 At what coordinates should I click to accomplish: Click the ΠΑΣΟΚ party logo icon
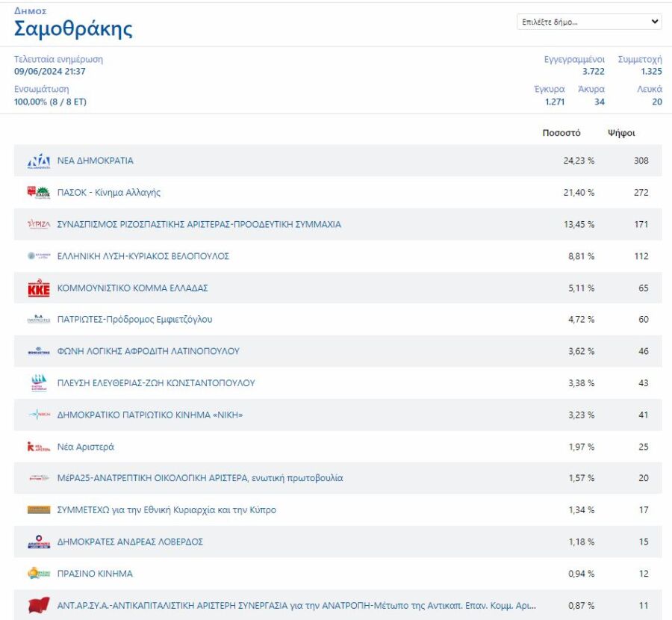38,193
